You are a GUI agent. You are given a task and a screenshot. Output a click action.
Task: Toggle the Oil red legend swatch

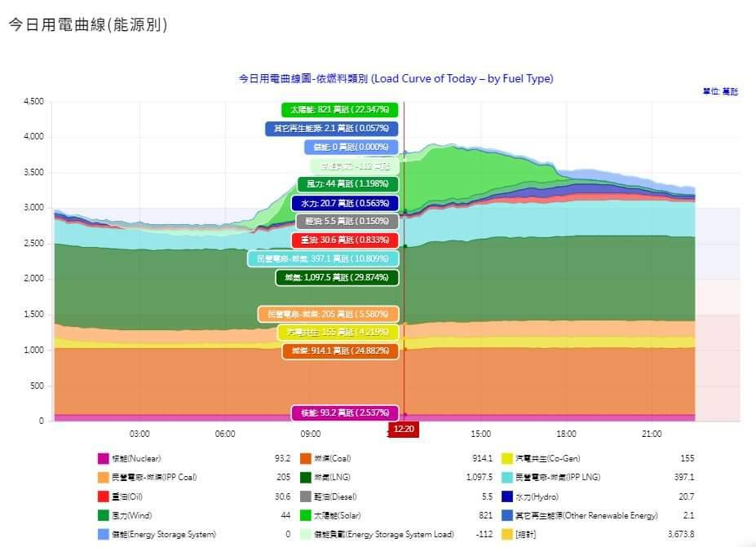tap(104, 496)
